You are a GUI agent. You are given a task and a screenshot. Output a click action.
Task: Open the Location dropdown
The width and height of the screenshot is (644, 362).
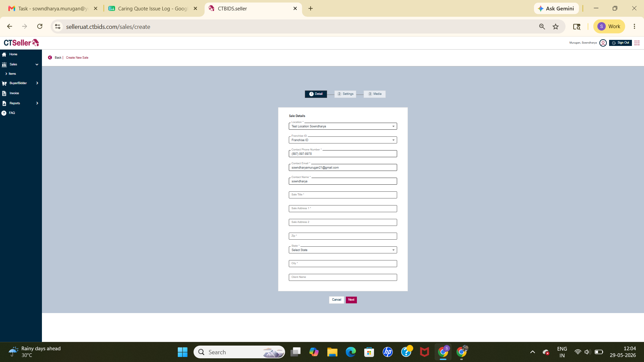(x=343, y=126)
